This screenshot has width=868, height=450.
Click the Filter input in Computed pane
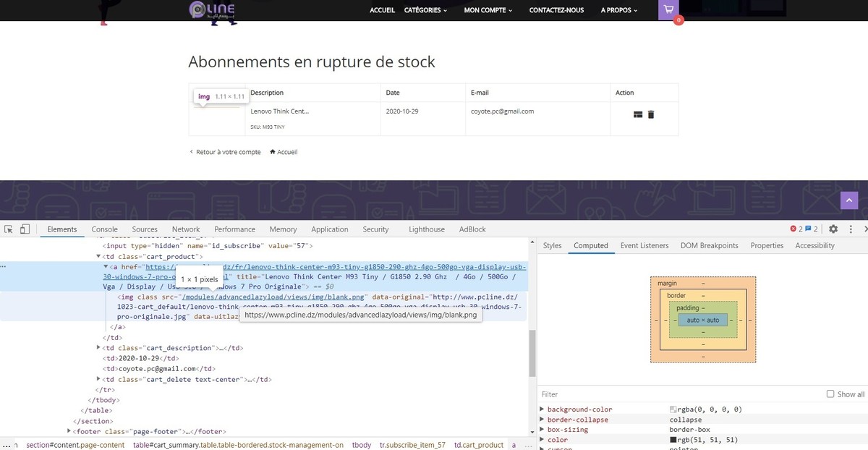click(x=680, y=394)
